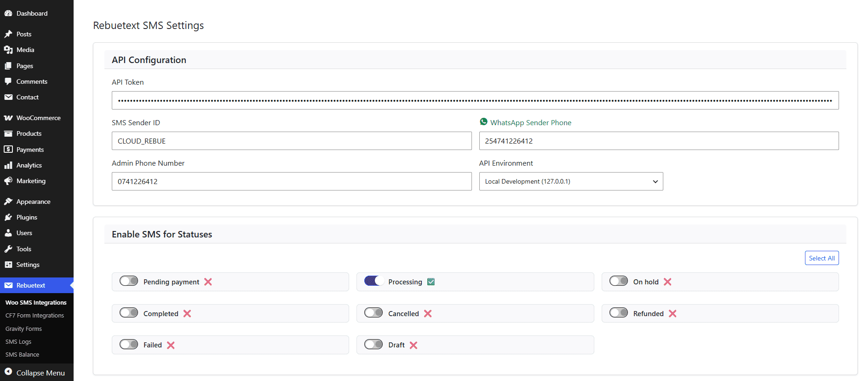The image size is (868, 381).
Task: Open the Payments menu label
Action: [x=30, y=150]
